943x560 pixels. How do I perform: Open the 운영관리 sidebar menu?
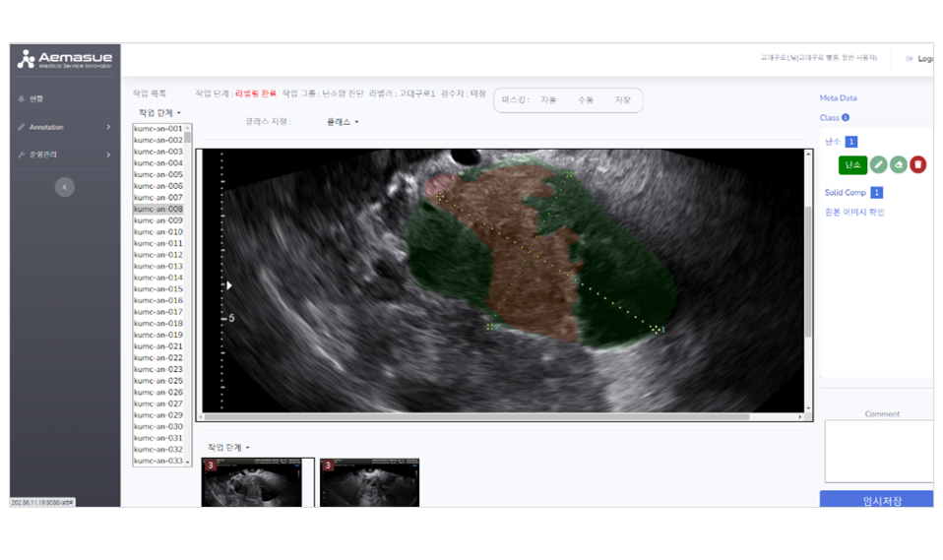[42, 155]
